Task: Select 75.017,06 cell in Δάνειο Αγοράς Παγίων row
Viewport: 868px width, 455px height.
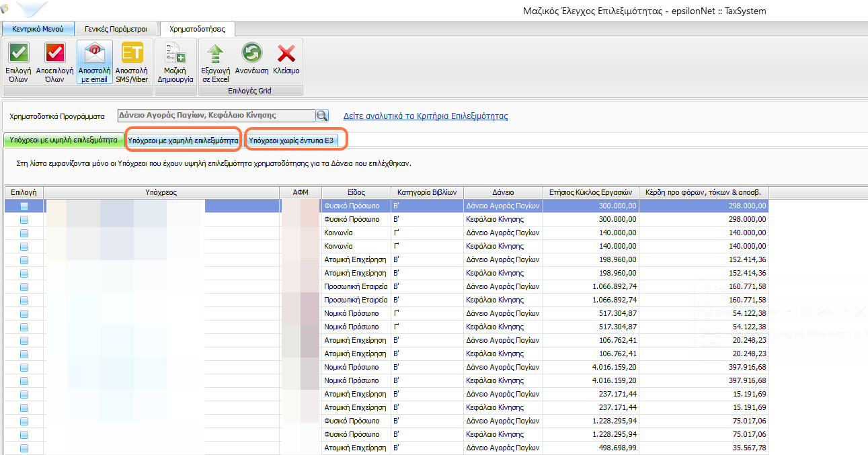Action: (x=704, y=421)
